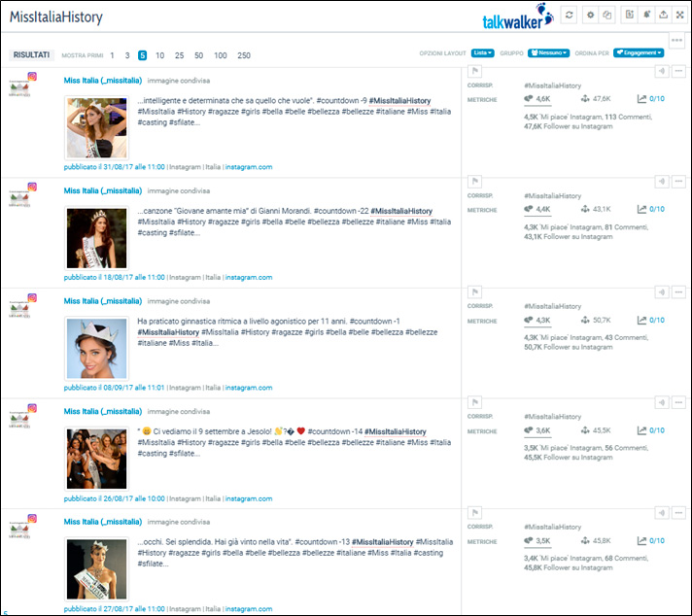Open thumbnail of ginnastica ritmica post
The height and width of the screenshot is (616, 692).
(x=96, y=349)
